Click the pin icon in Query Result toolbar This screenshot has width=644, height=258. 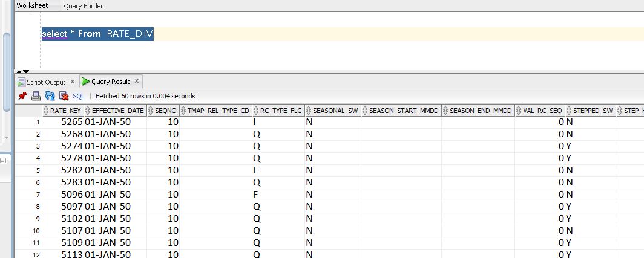[x=22, y=96]
